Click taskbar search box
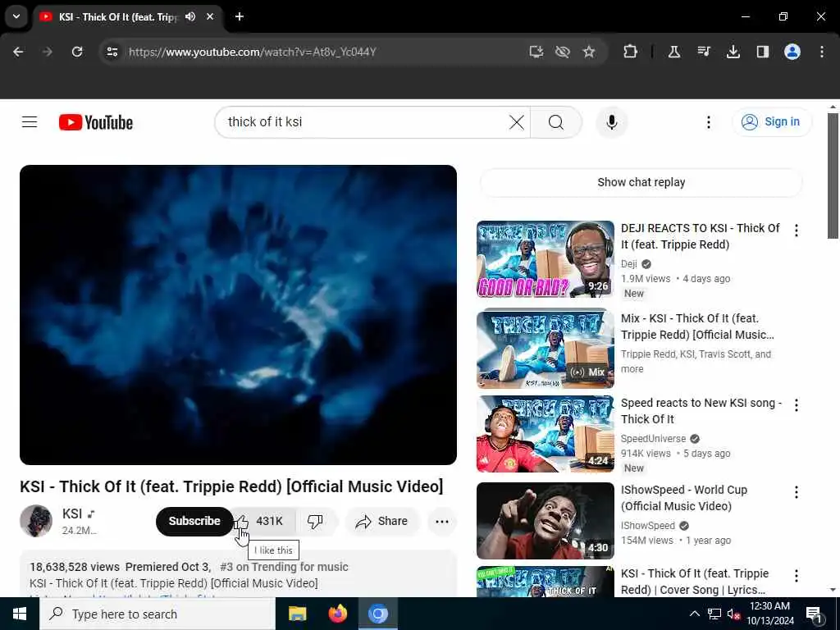The image size is (840, 630). [157, 614]
